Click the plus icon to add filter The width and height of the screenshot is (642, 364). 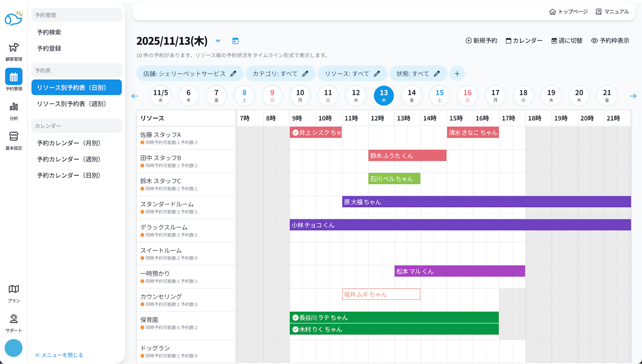pyautogui.click(x=456, y=74)
